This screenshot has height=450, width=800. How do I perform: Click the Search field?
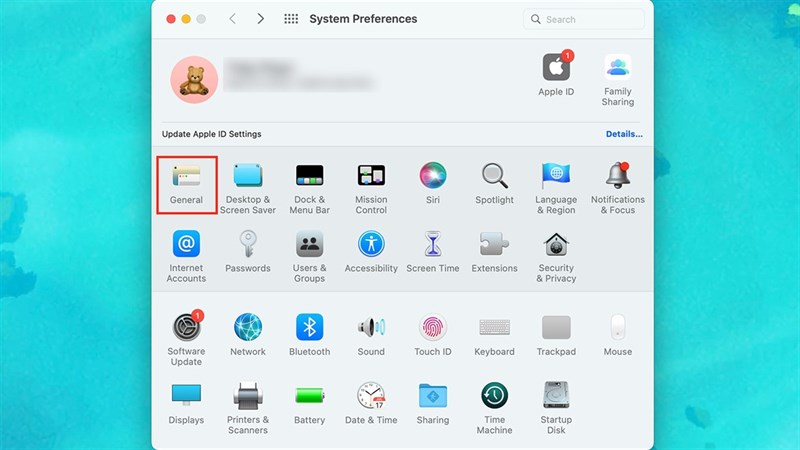point(584,19)
